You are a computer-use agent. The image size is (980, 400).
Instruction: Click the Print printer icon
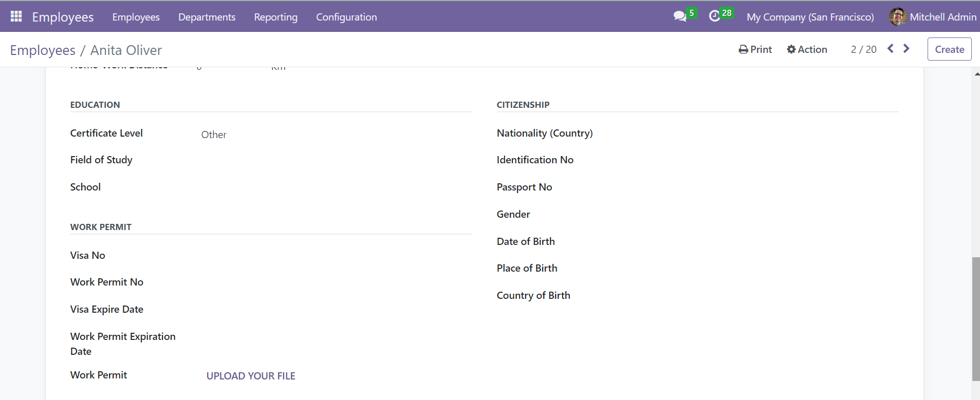[x=743, y=50]
